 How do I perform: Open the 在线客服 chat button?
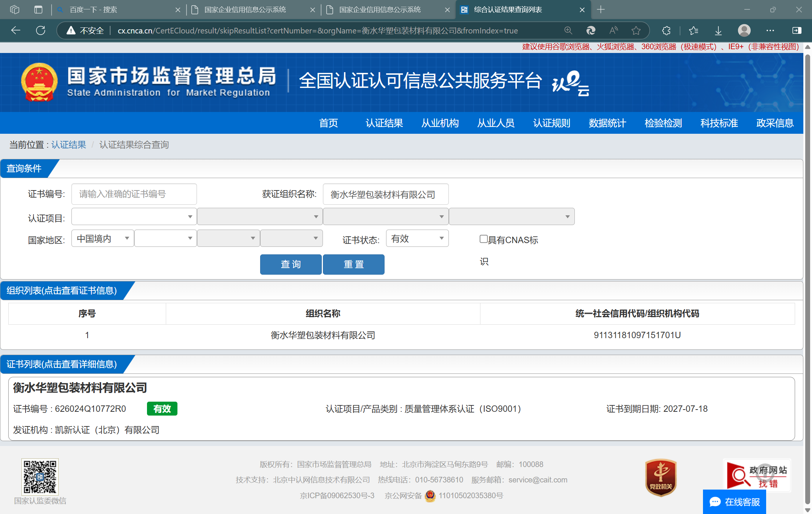[735, 502]
